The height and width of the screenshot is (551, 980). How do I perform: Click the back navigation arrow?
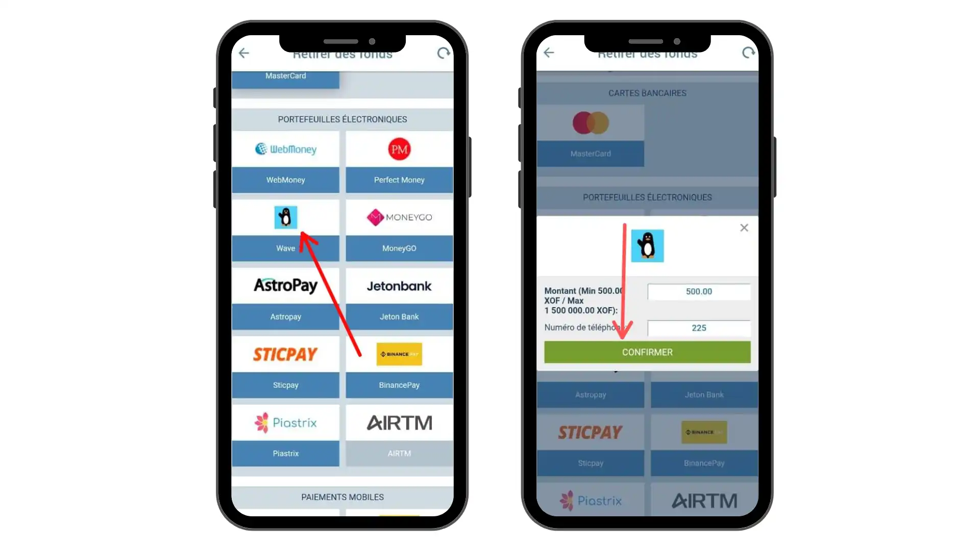[243, 53]
